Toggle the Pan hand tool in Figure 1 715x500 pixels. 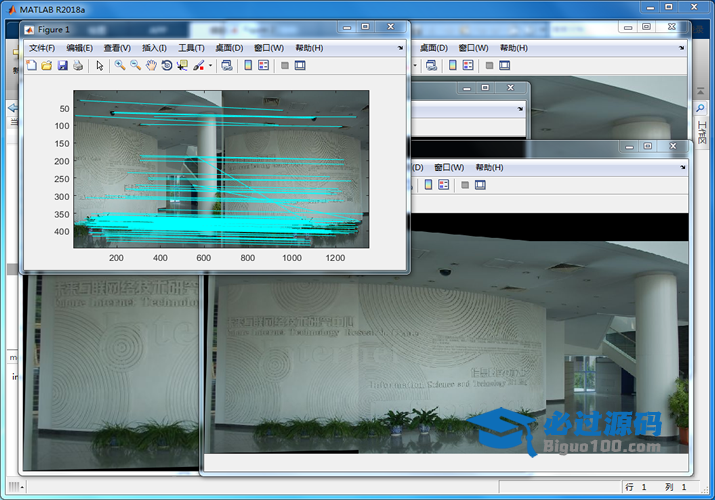pyautogui.click(x=151, y=66)
